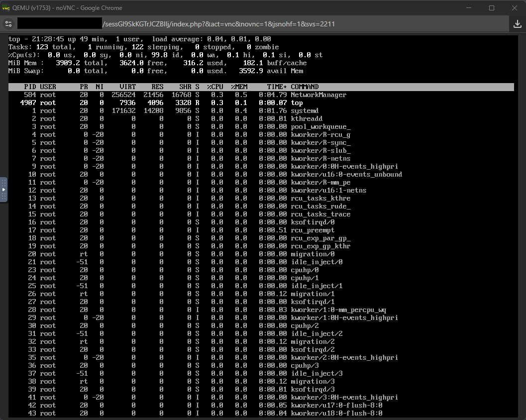The image size is (526, 420).
Task: Click the %CPU column header
Action: coord(215,87)
